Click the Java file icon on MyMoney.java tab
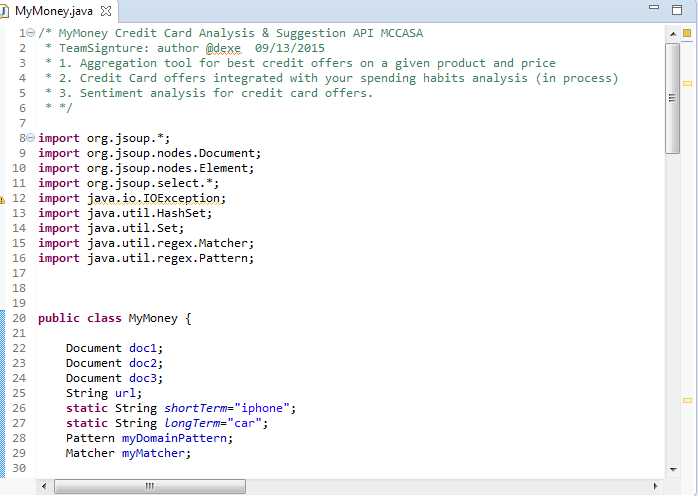698x496 pixels. tap(4, 12)
